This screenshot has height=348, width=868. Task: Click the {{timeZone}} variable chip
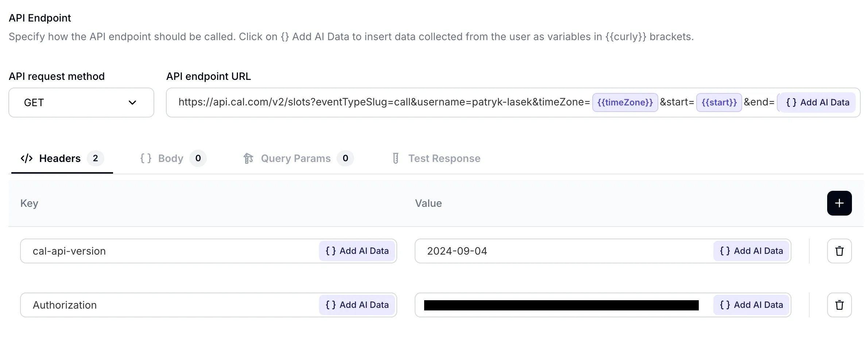(x=625, y=103)
